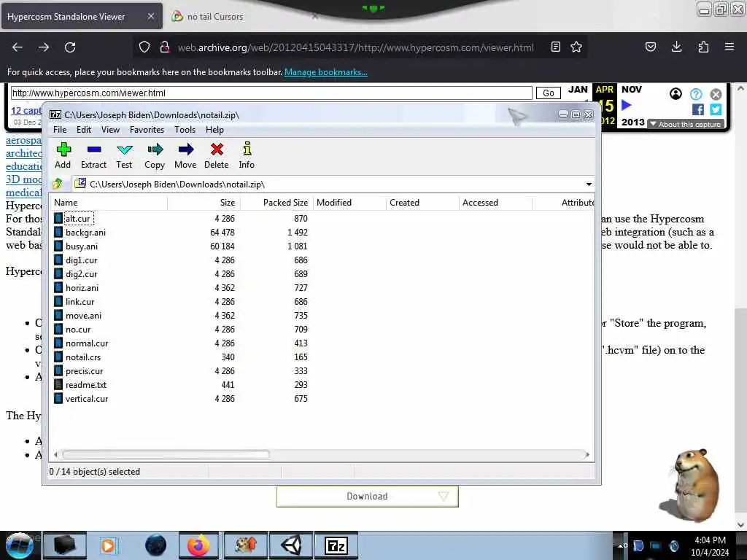Open the Firefox hamburger menu
Viewport: 747px width, 560px height.
[x=729, y=47]
